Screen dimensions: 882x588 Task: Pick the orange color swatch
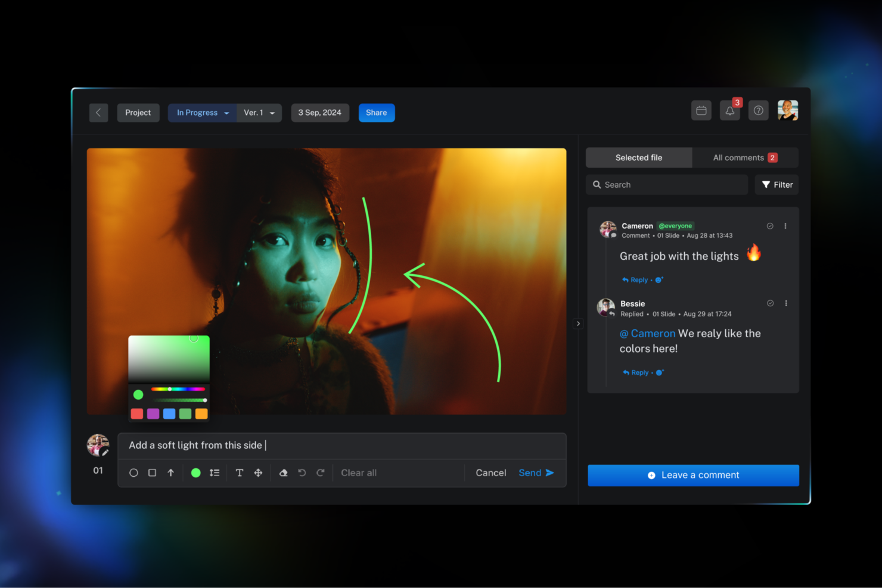[x=201, y=413]
